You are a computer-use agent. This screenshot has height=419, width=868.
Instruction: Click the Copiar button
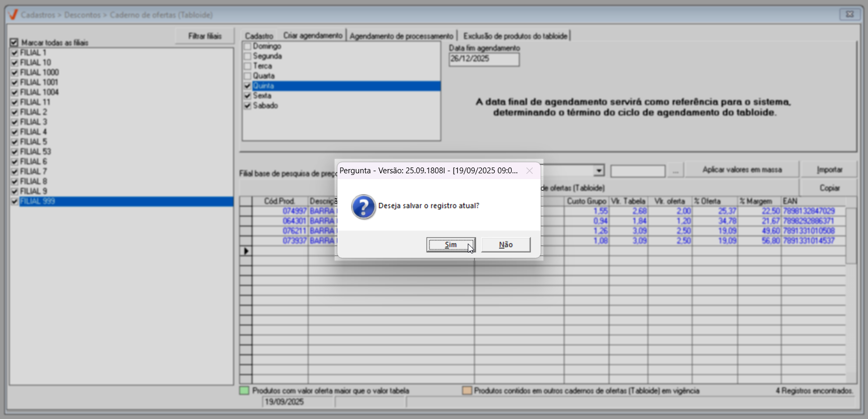[829, 188]
